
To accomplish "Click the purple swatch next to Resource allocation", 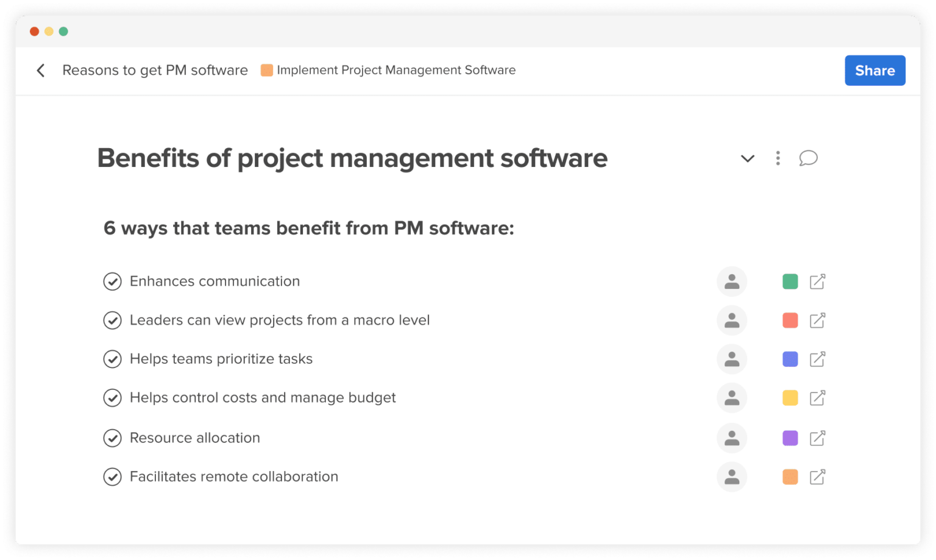I will pyautogui.click(x=790, y=438).
